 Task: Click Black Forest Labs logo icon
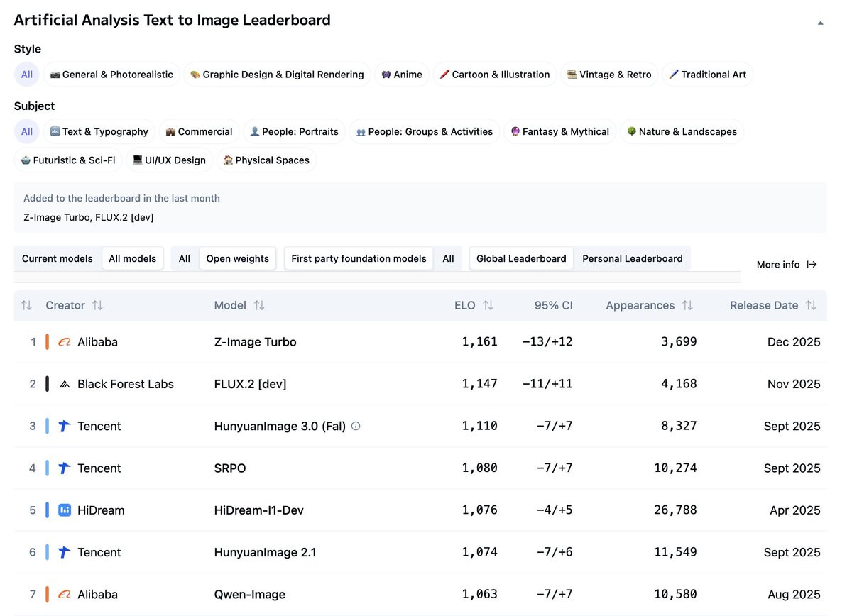pyautogui.click(x=65, y=384)
